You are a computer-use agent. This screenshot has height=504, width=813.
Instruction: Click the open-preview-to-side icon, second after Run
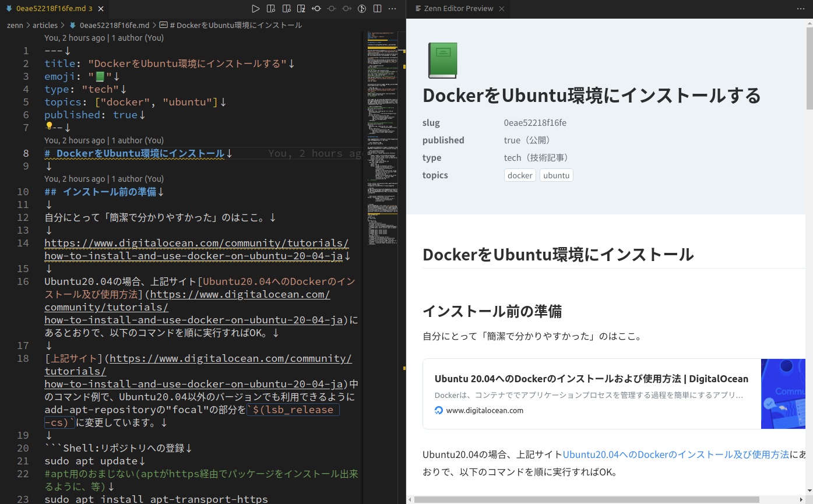point(286,9)
